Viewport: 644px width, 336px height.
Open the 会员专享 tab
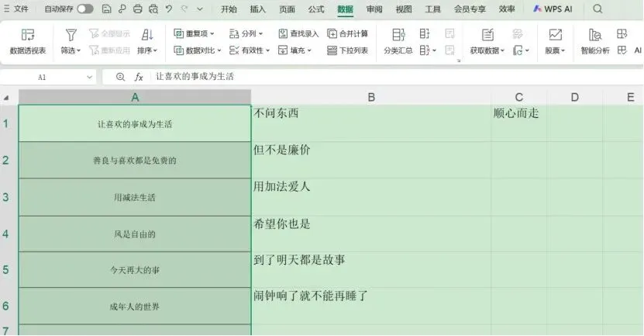[470, 9]
